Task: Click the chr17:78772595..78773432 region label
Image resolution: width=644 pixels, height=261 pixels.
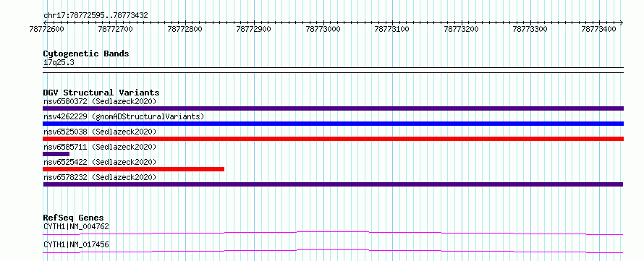Action: click(x=96, y=16)
